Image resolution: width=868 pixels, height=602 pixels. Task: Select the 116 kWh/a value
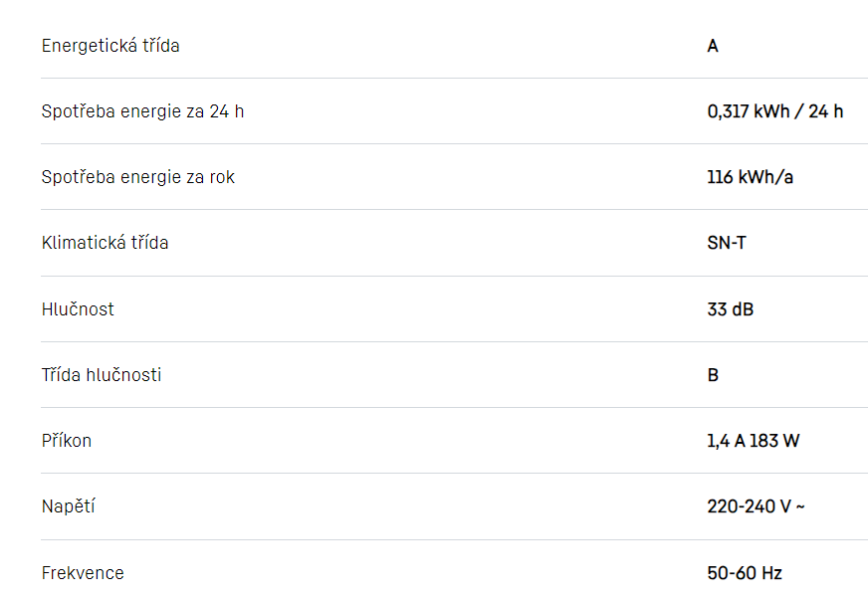(x=751, y=177)
